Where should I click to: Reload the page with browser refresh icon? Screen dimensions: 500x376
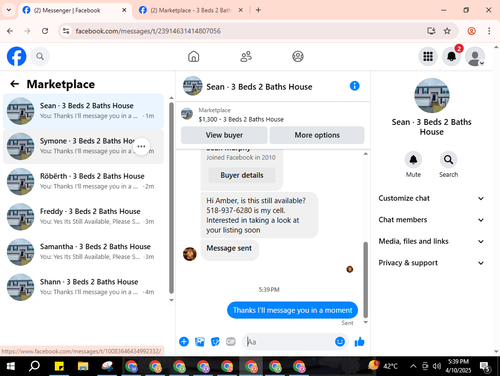point(45,31)
